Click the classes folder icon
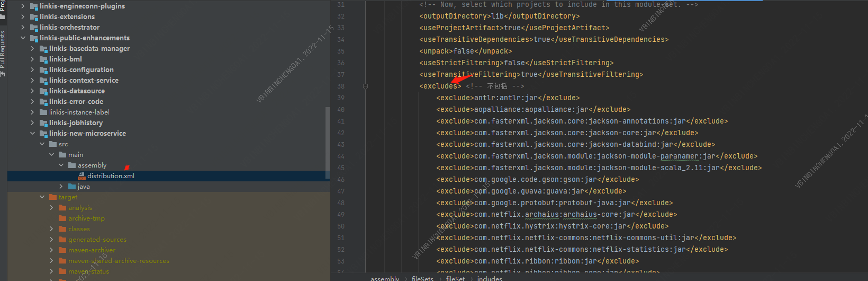Screen dimensions: 868x281 point(62,229)
